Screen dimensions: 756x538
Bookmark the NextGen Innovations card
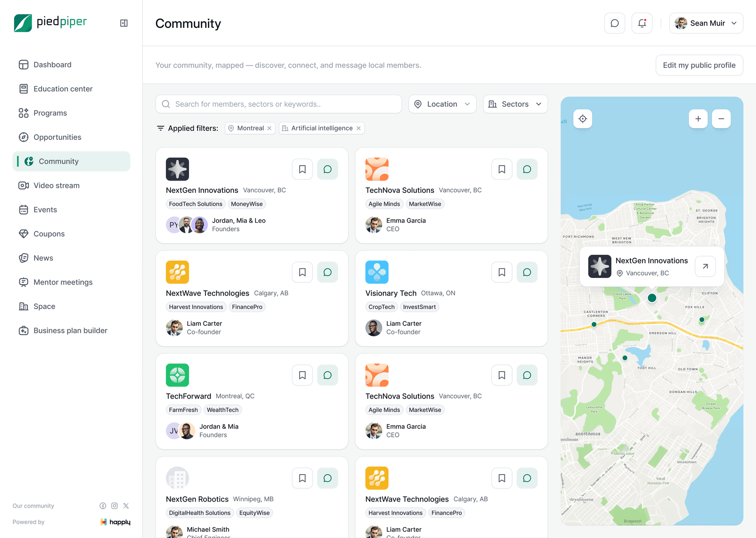tap(302, 169)
